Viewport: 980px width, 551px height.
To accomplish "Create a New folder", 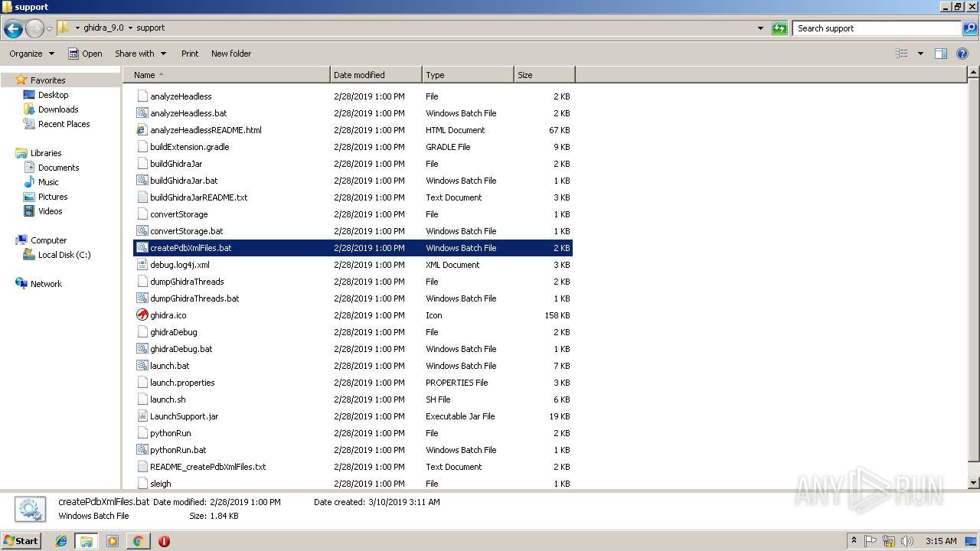I will (231, 54).
